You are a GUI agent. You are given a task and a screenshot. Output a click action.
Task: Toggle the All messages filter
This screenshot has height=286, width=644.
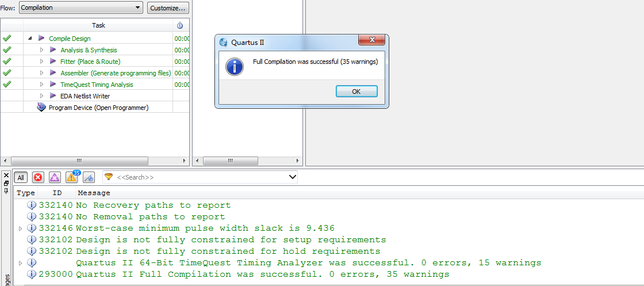tap(21, 177)
